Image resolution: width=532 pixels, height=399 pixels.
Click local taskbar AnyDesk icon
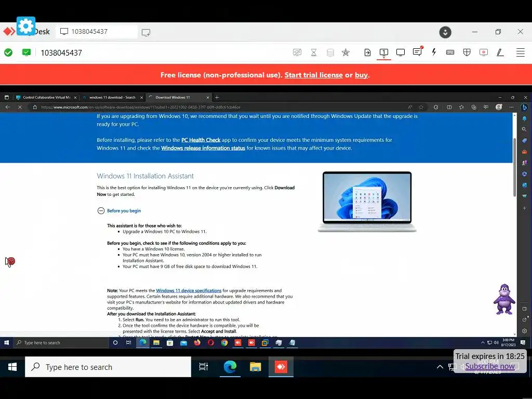pyautogui.click(x=281, y=367)
